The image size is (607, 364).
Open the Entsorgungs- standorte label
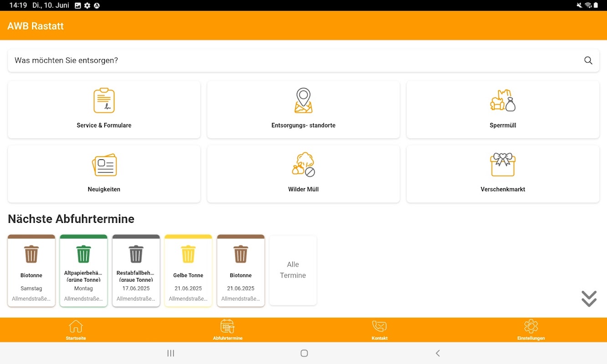point(303,126)
